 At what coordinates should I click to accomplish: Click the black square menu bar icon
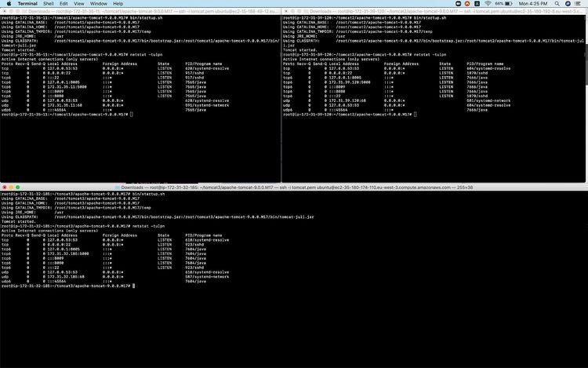tap(458, 3)
